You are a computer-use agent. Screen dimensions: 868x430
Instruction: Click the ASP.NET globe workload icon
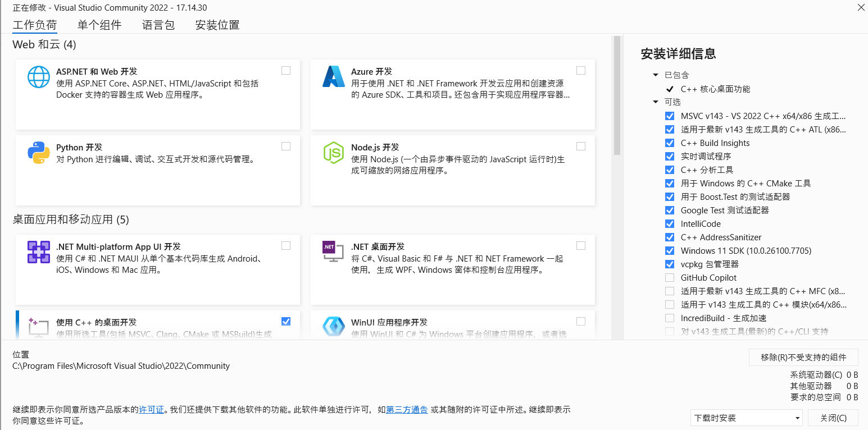(39, 77)
